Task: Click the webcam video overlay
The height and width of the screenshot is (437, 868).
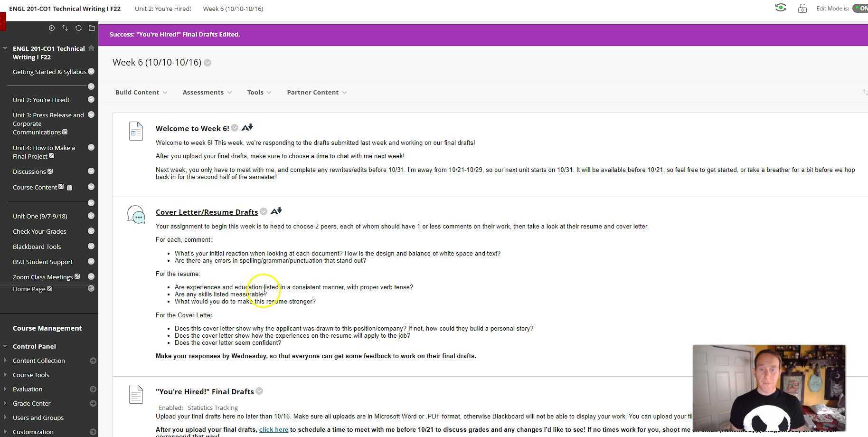Action: click(x=769, y=388)
